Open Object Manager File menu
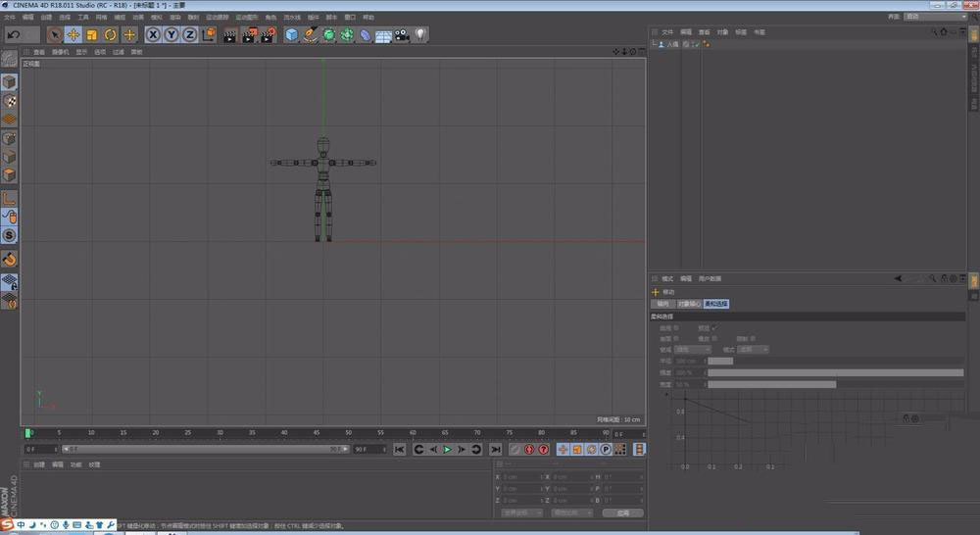980x535 pixels. pyautogui.click(x=667, y=32)
